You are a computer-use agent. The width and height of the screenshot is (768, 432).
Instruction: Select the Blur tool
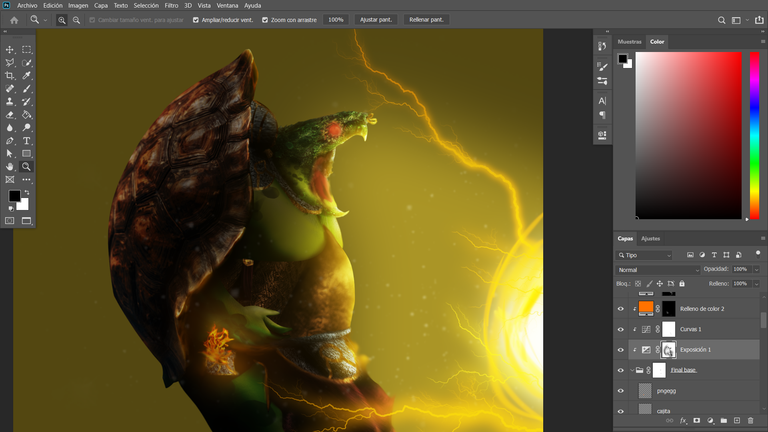click(10, 127)
